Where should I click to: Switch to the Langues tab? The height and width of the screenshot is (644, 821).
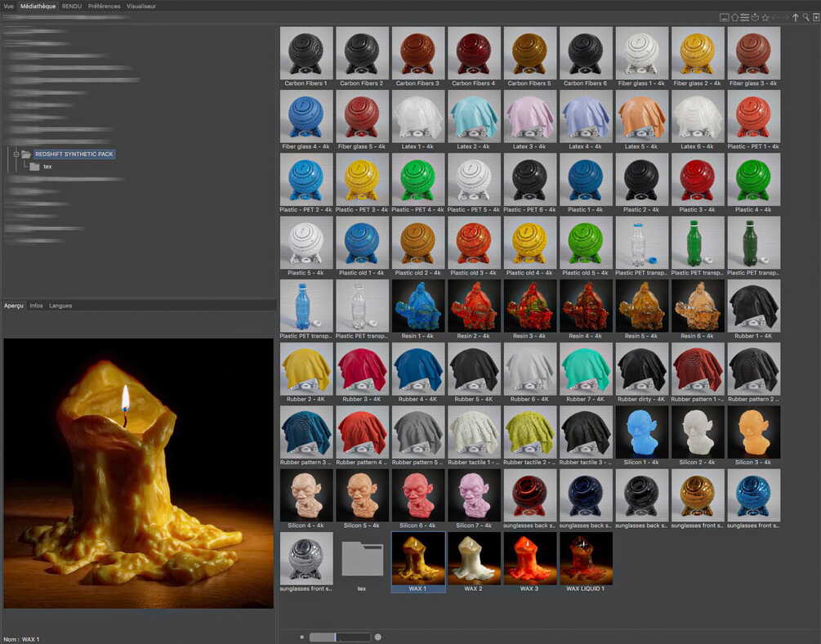pos(60,306)
